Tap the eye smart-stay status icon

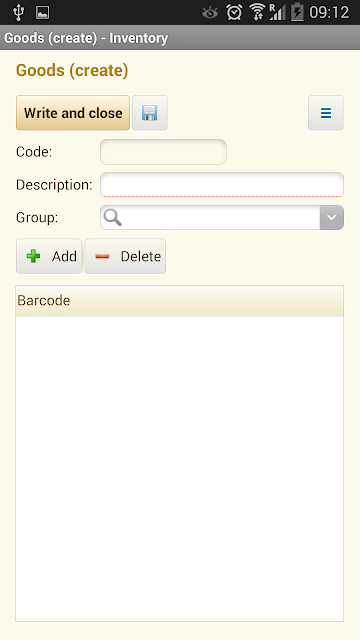coord(210,13)
